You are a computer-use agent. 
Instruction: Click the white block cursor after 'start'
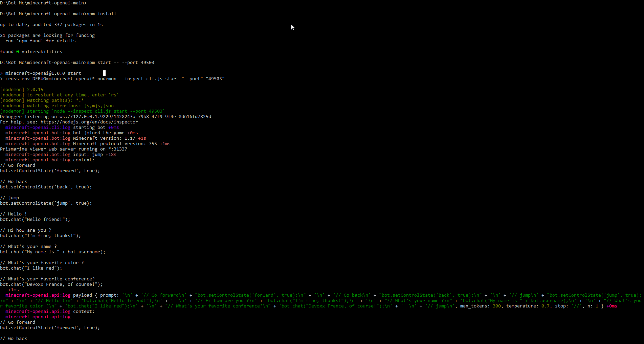coord(104,73)
